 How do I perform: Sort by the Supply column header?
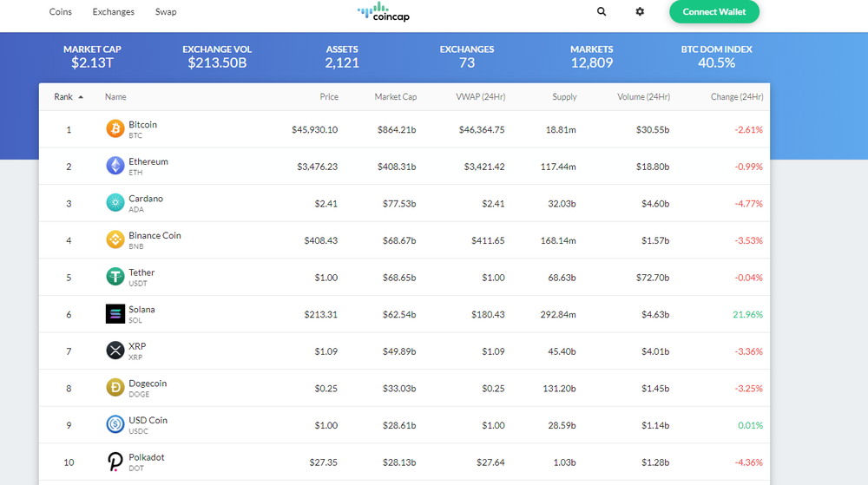pyautogui.click(x=564, y=97)
